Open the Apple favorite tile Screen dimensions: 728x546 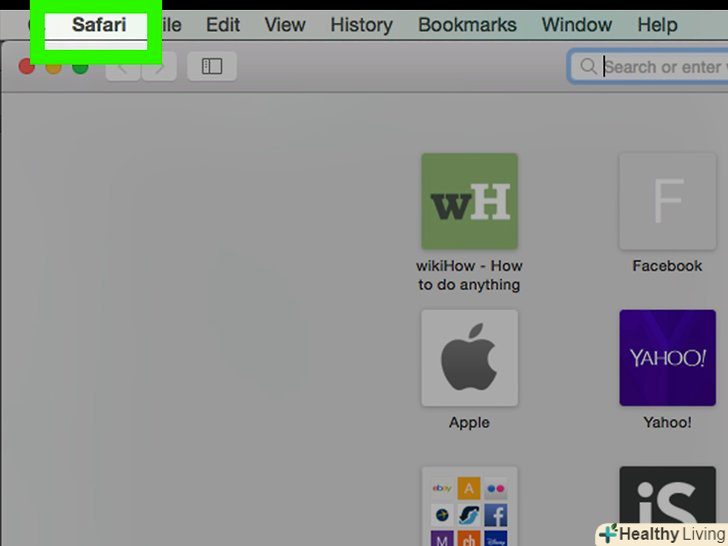(469, 358)
